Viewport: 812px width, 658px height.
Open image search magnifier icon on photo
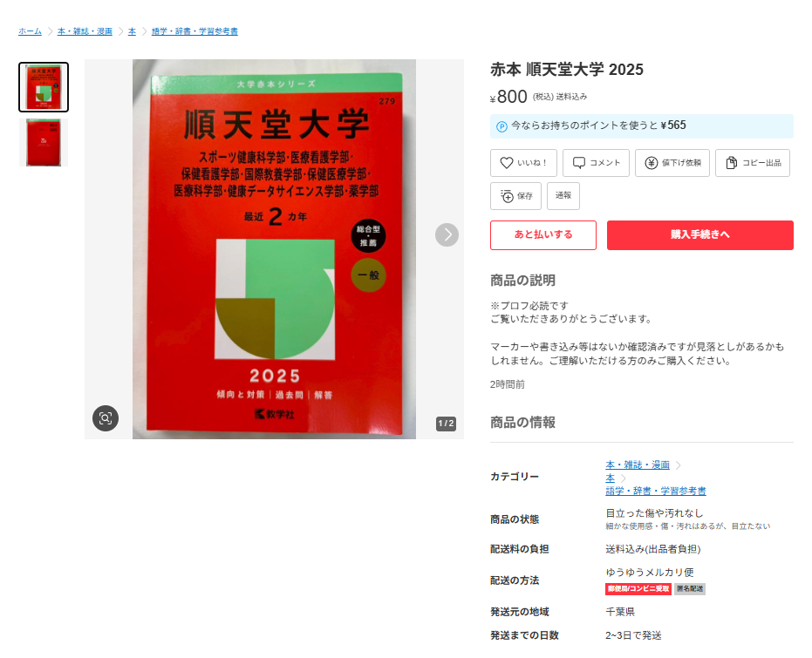tap(106, 418)
